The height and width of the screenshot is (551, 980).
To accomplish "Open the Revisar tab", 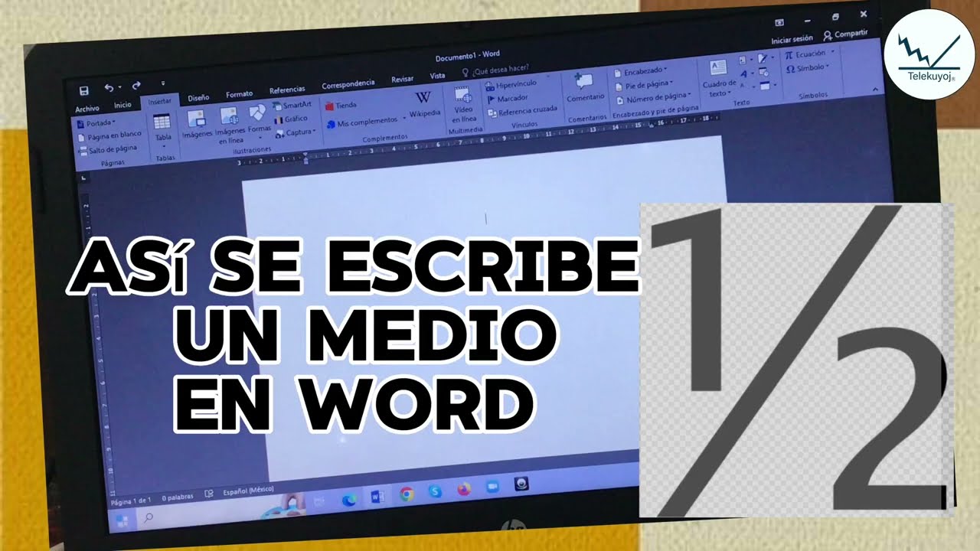I will (x=402, y=80).
